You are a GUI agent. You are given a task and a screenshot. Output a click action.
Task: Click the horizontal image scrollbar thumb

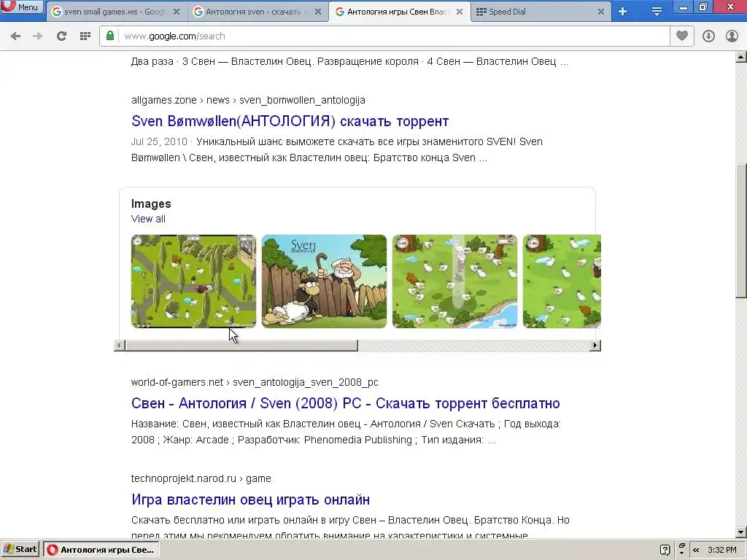(241, 345)
